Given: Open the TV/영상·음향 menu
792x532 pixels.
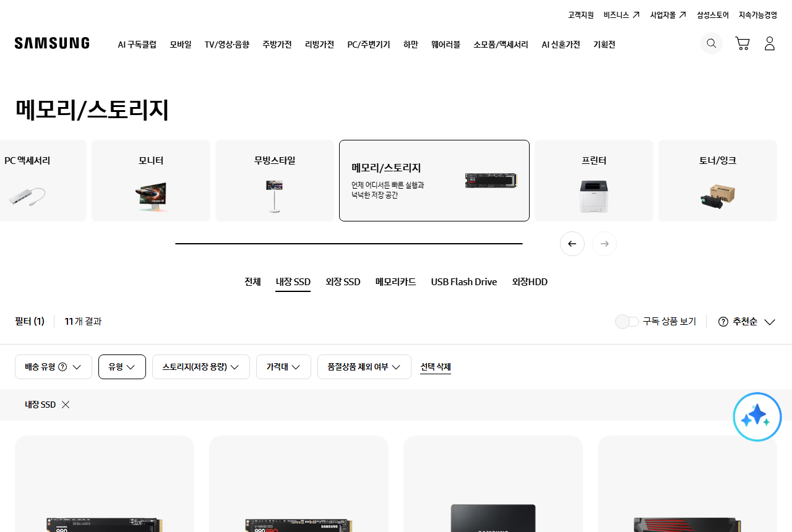Looking at the screenshot, I should (x=227, y=45).
